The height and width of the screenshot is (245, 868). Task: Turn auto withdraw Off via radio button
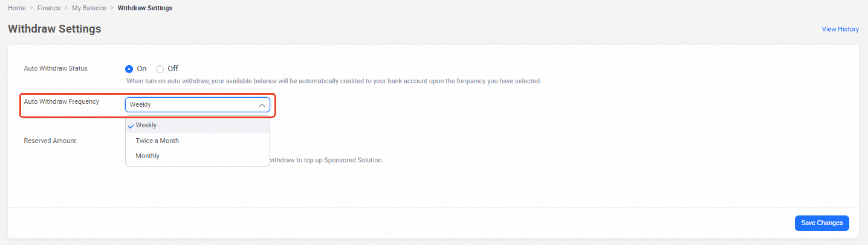160,69
